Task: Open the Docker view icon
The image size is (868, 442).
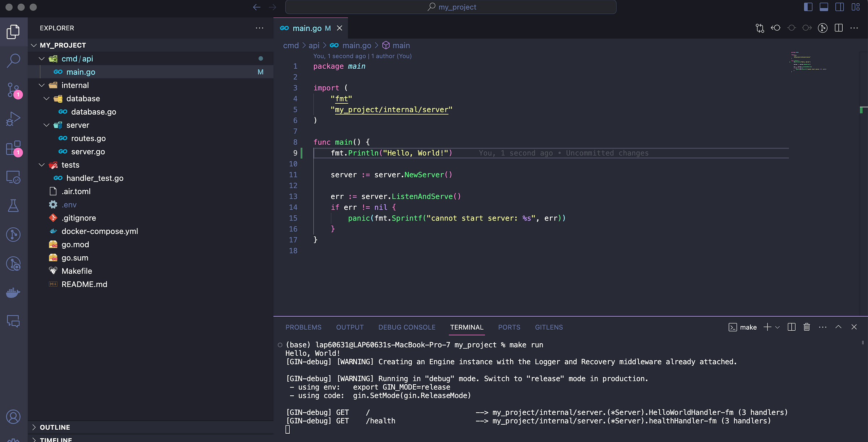Action: [13, 292]
